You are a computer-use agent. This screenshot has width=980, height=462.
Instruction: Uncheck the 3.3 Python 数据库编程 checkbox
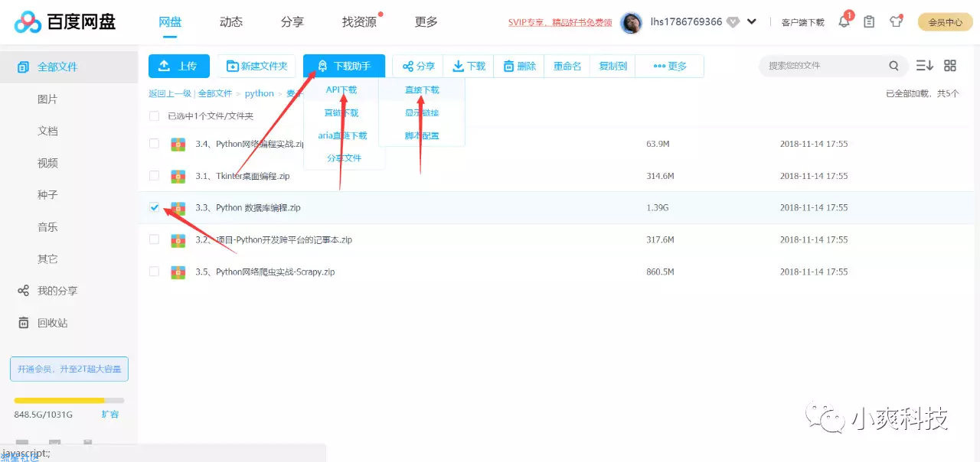click(155, 208)
